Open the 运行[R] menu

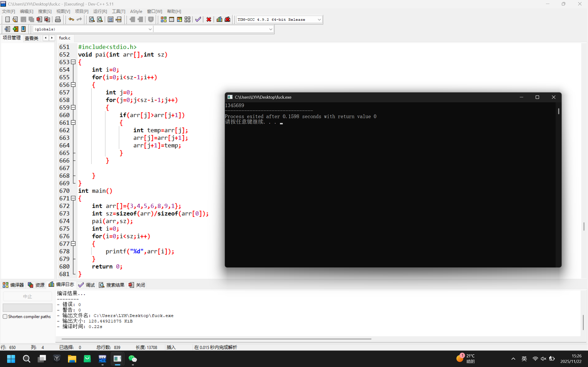click(100, 11)
